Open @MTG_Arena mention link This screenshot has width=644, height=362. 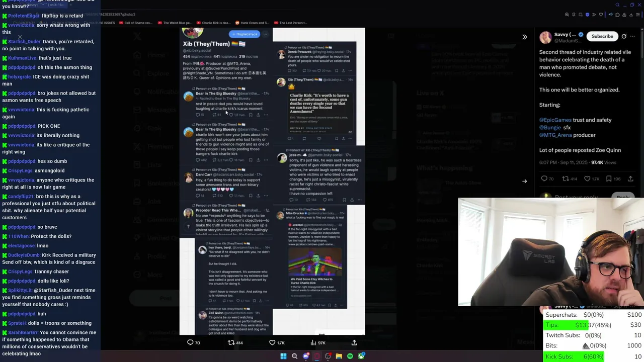(x=555, y=135)
